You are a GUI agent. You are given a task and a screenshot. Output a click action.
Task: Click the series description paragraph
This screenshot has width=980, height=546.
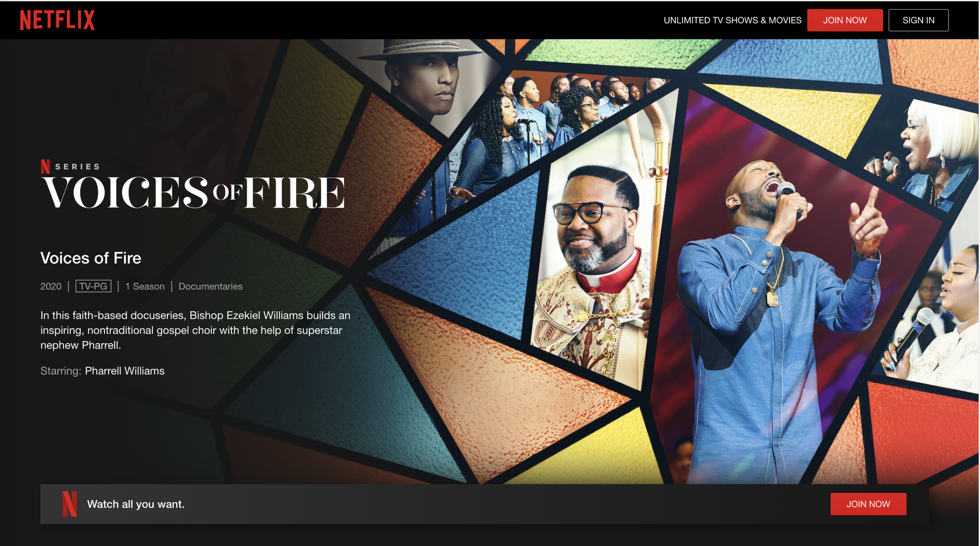coord(195,330)
